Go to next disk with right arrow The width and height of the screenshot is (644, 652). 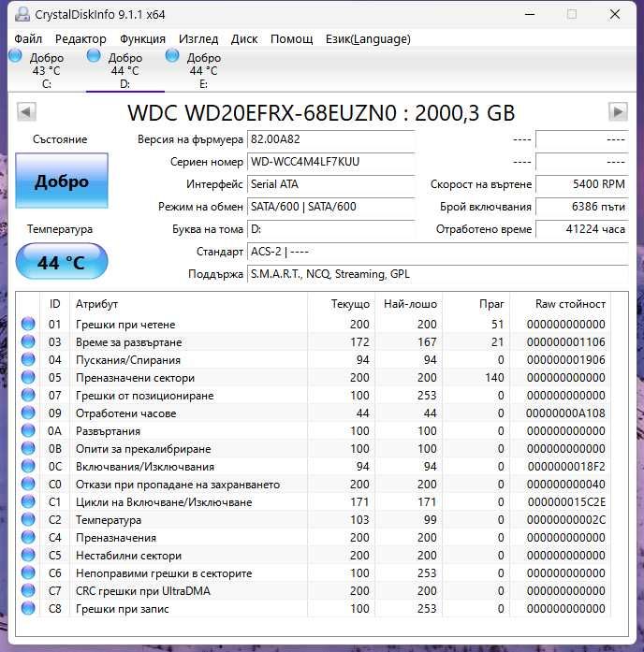pyautogui.click(x=618, y=111)
